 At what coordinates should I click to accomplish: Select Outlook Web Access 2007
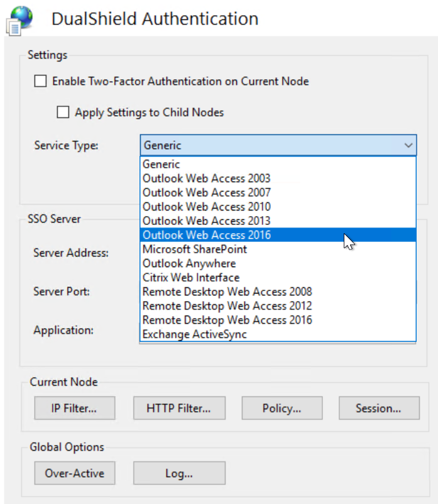click(206, 192)
